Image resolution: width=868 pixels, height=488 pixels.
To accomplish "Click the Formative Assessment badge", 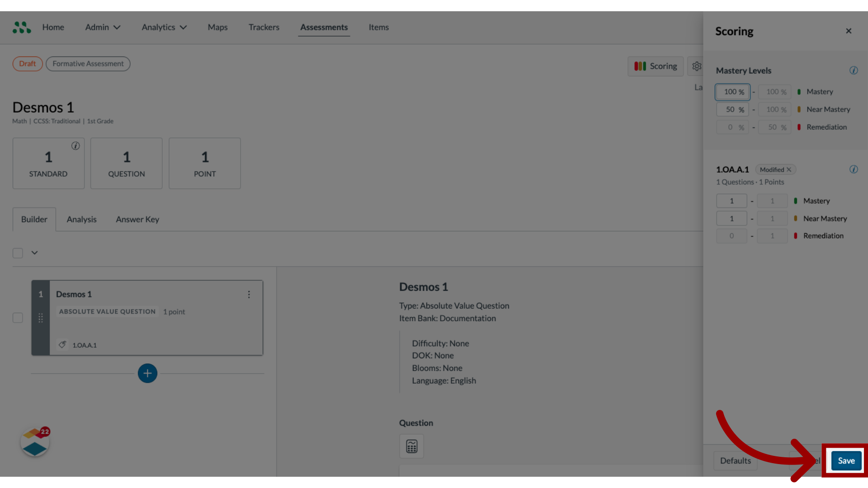I will 88,64.
